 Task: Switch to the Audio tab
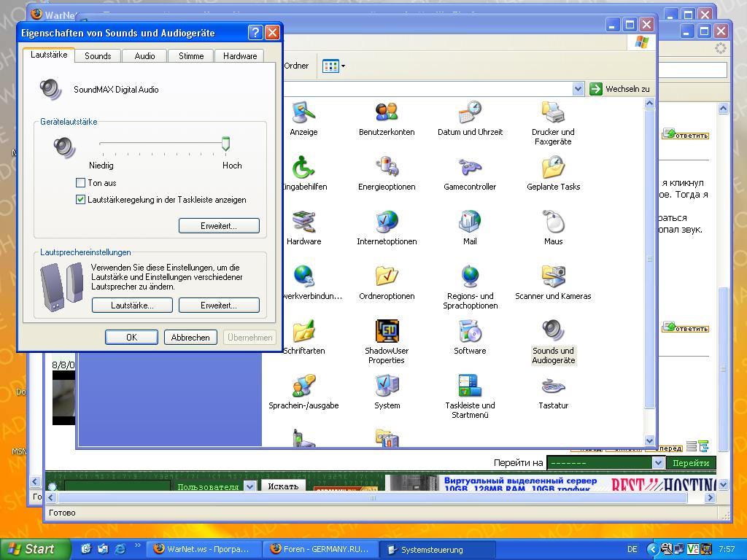tap(144, 56)
